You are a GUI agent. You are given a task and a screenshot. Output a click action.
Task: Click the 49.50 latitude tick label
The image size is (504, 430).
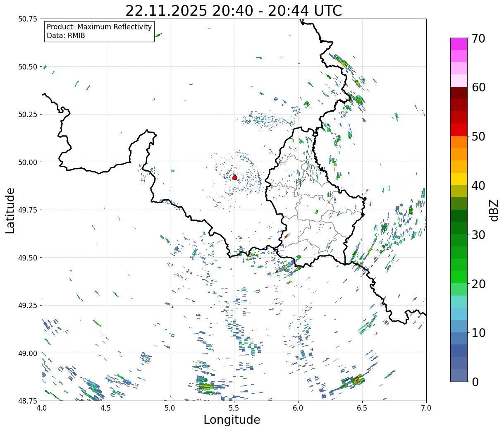pos(28,258)
